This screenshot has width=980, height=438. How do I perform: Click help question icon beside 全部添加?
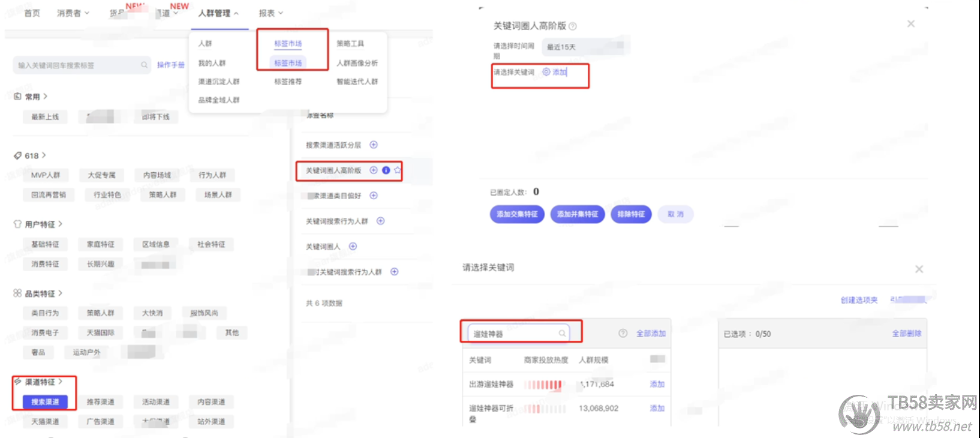pos(623,333)
